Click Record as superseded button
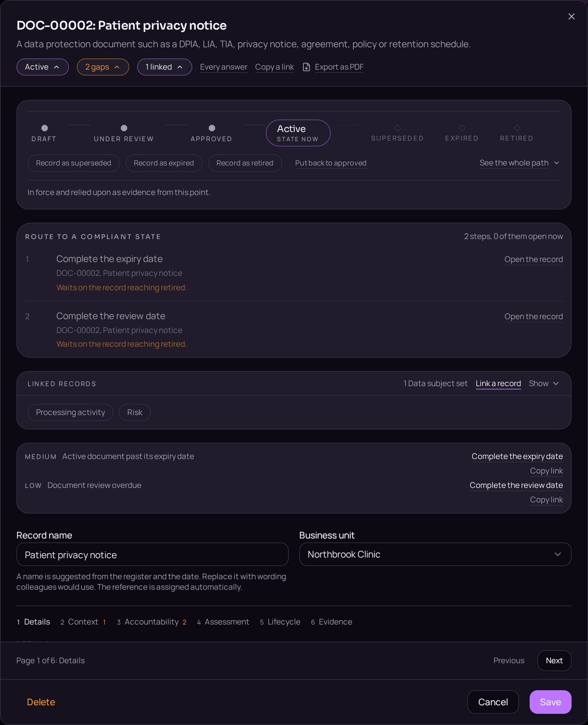 click(73, 163)
